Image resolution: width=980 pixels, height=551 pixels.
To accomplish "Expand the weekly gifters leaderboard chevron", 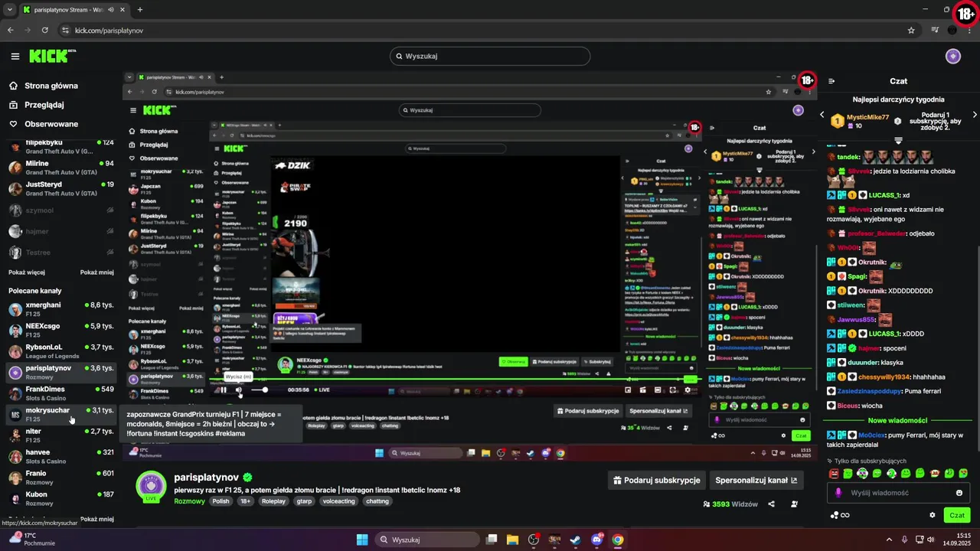I will [898, 141].
